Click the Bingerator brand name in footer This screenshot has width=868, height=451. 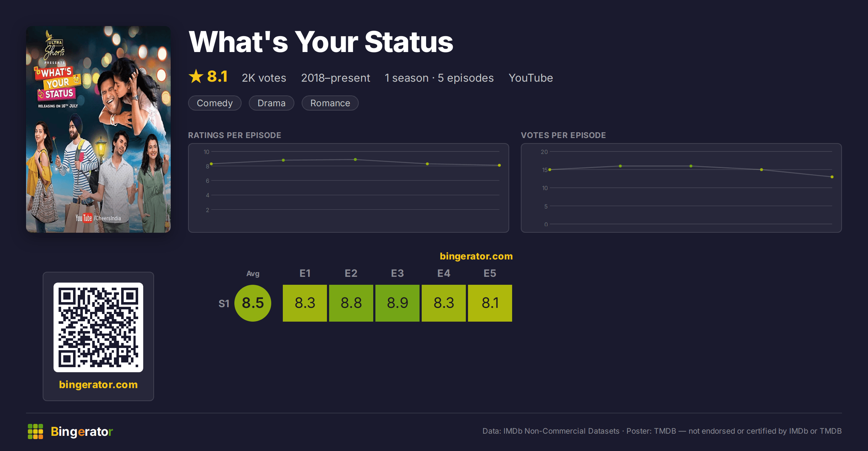(x=82, y=431)
